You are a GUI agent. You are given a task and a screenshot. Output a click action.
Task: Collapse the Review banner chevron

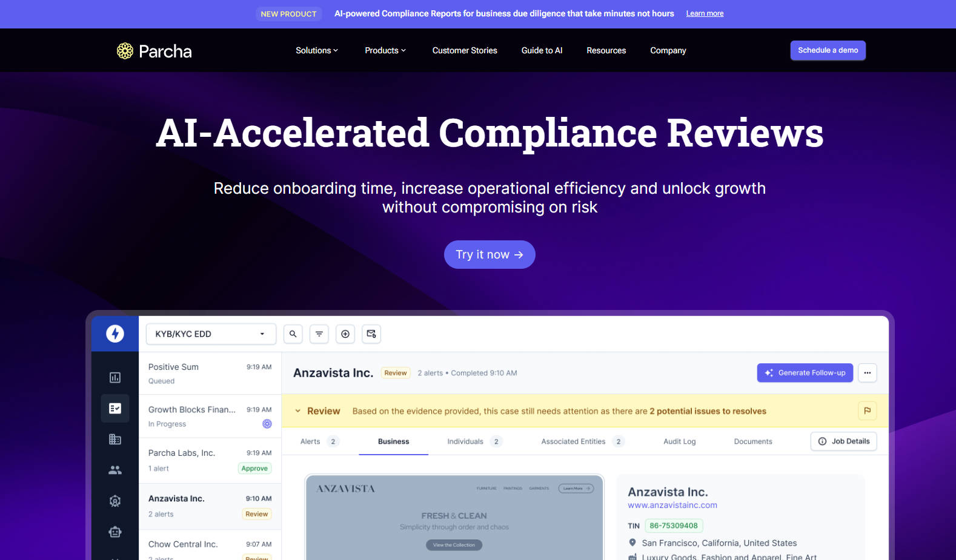[x=298, y=411]
